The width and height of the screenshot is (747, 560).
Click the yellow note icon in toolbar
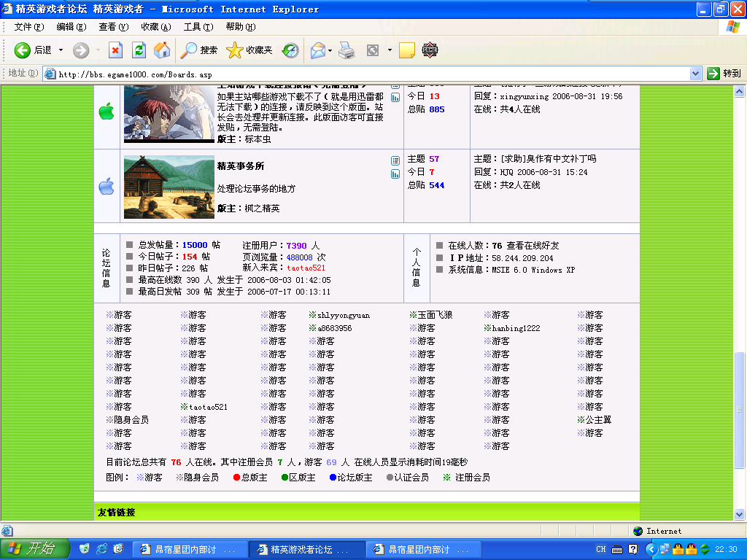[407, 50]
